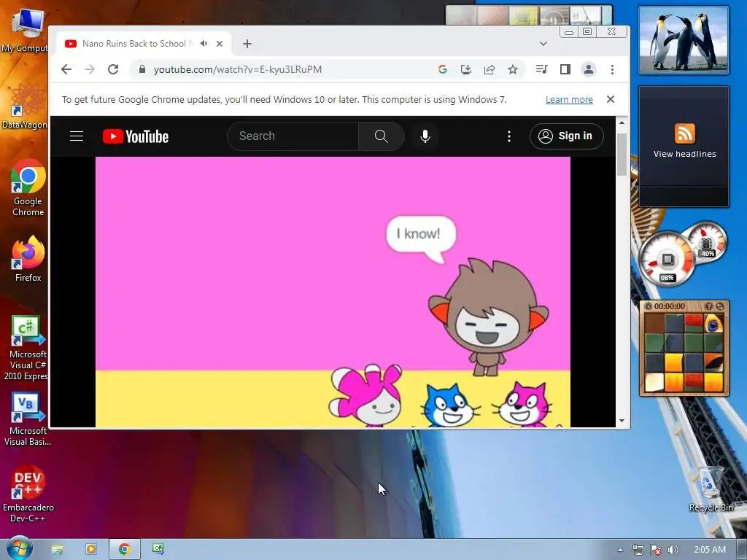The image size is (747, 560).
Task: Select the Recycle Bin icon
Action: pyautogui.click(x=711, y=489)
